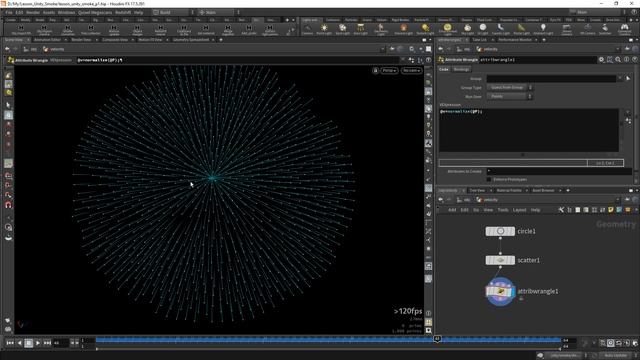Toggle pin on scene view path bar
The width and height of the screenshot is (640, 360).
[x=391, y=49]
